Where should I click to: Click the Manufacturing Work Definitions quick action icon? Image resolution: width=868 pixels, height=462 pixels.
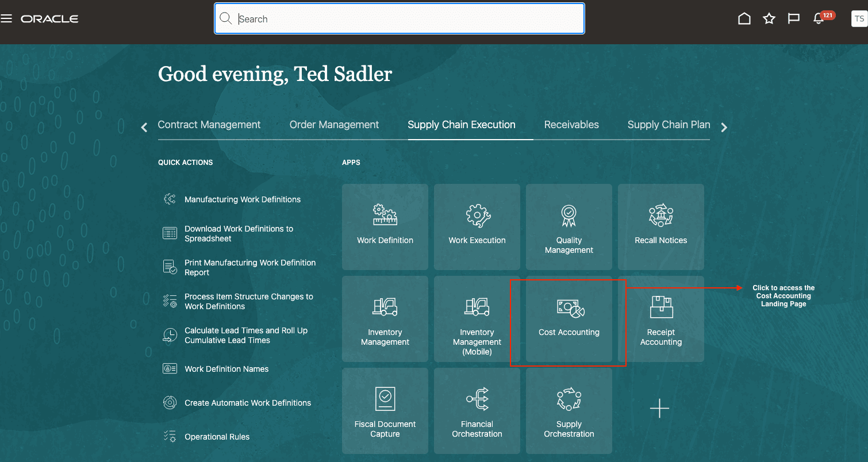coord(170,199)
